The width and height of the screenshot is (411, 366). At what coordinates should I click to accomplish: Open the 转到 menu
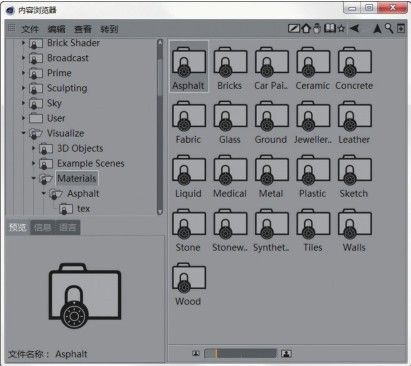109,29
